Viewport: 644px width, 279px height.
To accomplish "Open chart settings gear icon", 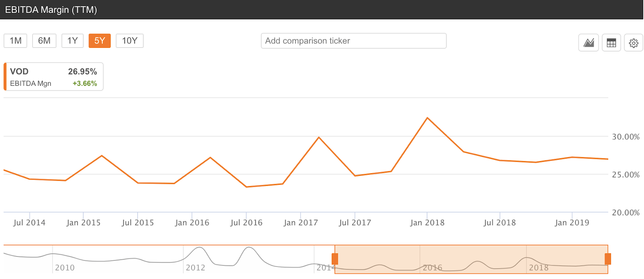I will [x=634, y=43].
